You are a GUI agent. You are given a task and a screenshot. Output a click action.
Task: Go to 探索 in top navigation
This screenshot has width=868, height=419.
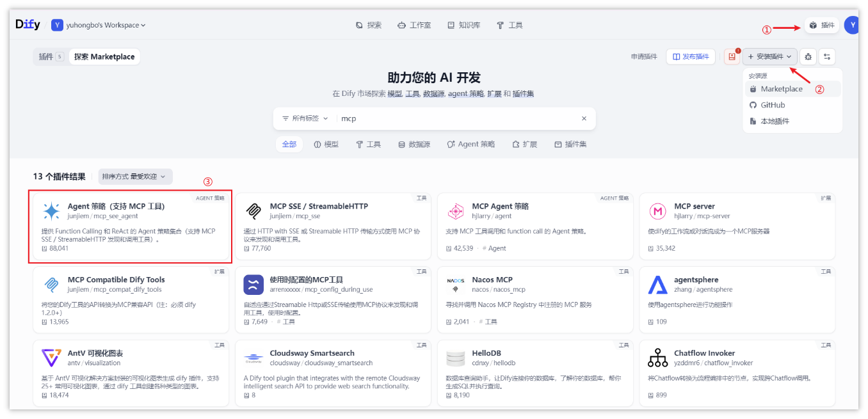[x=369, y=25]
